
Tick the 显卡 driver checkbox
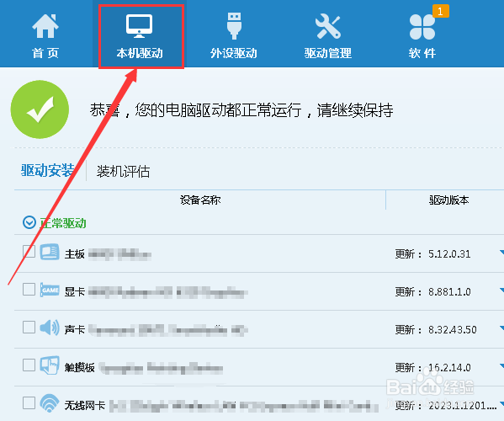pyautogui.click(x=29, y=289)
